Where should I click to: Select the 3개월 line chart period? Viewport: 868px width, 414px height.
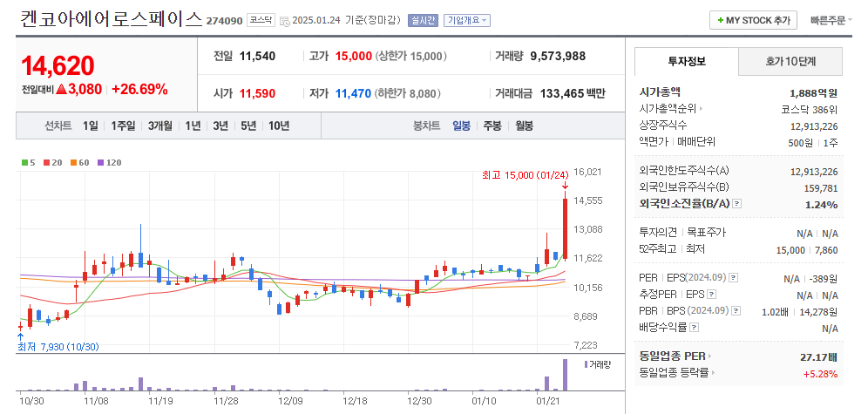pyautogui.click(x=160, y=126)
